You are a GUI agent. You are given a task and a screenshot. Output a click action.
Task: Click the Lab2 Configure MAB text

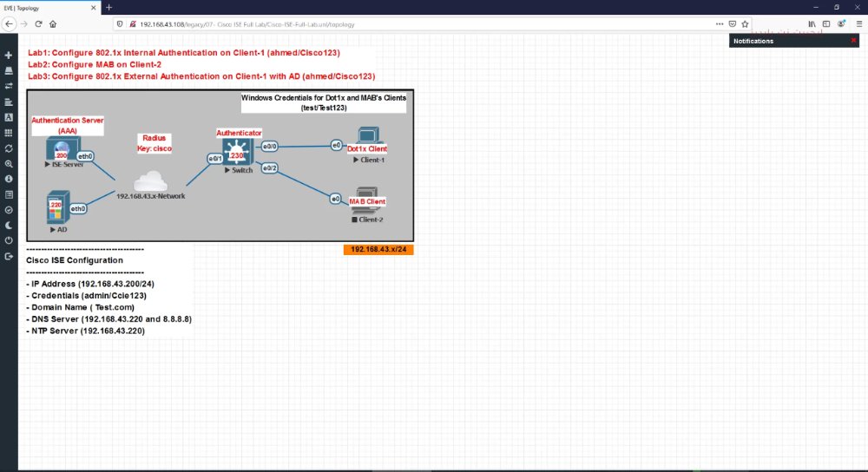(x=95, y=65)
